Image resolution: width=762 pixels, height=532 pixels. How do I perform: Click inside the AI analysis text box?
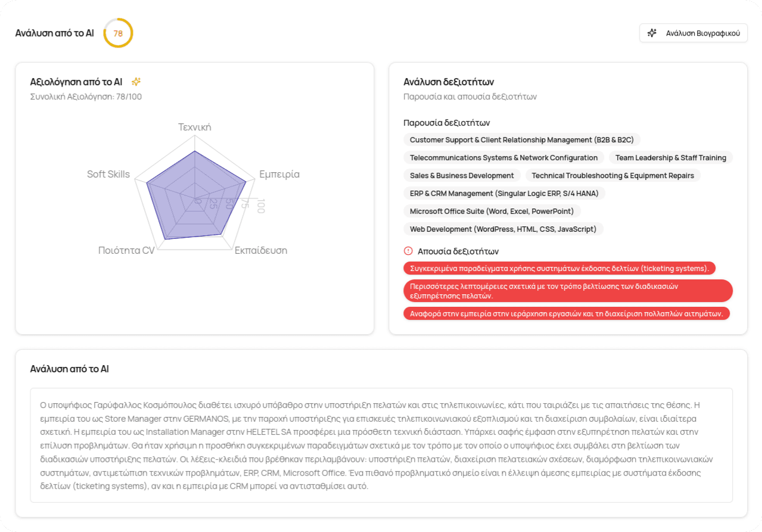381,445
